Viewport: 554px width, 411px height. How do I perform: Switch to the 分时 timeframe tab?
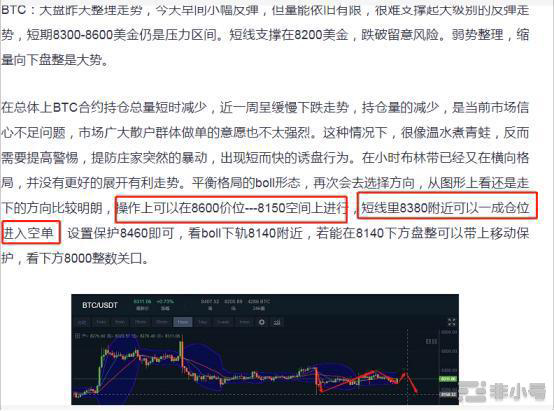pos(82,322)
